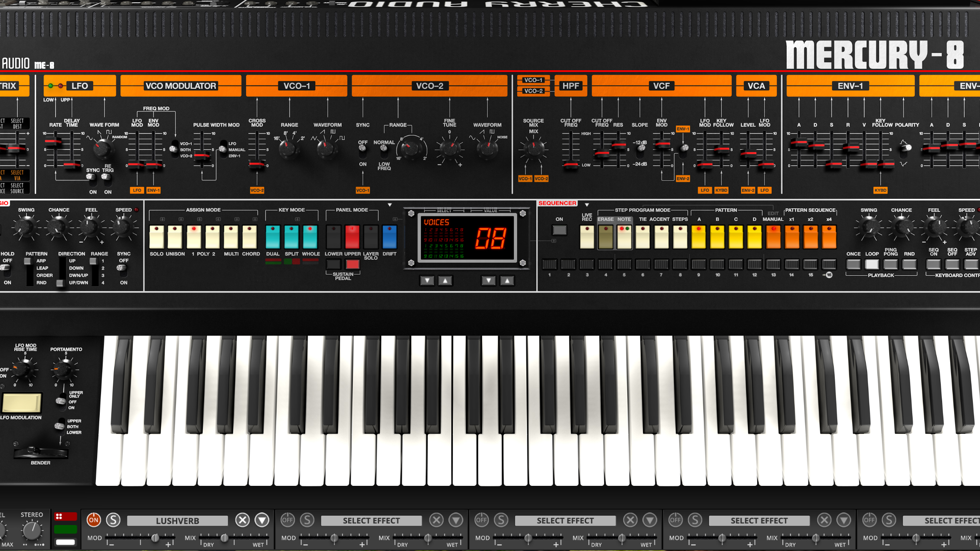Click the SELECT down arrow under the VOICES display
The image size is (980, 551).
(427, 281)
